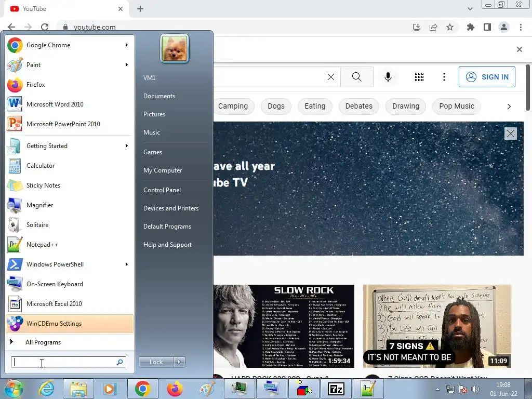Image resolution: width=532 pixels, height=399 pixels.
Task: Click the Start menu search box
Action: pos(68,362)
